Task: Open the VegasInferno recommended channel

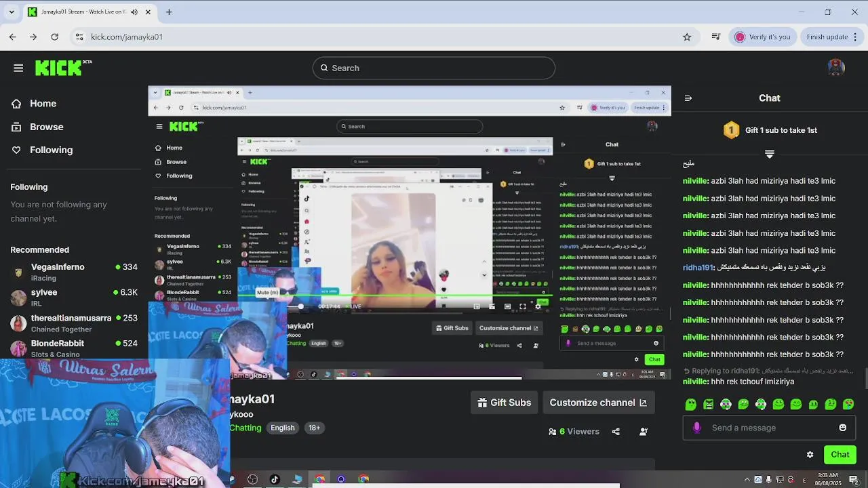Action: pyautogui.click(x=74, y=272)
